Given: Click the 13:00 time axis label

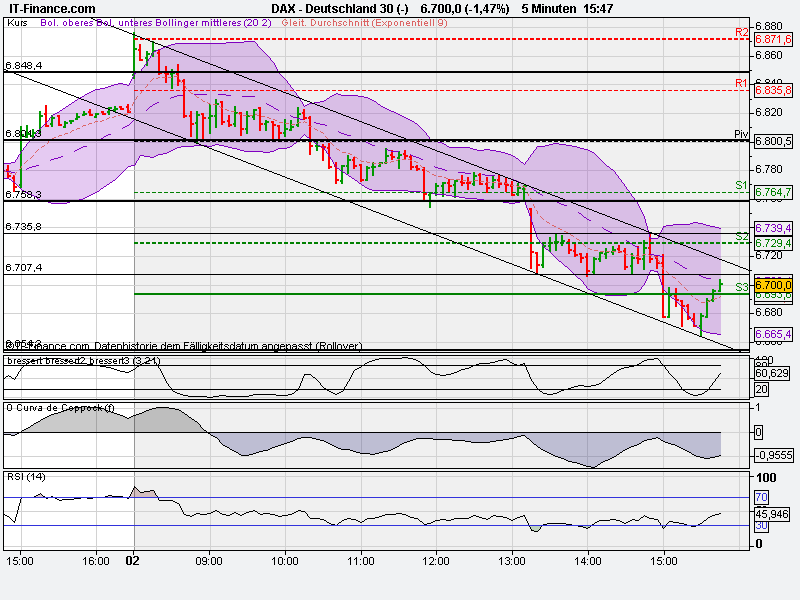Looking at the screenshot, I should (512, 561).
